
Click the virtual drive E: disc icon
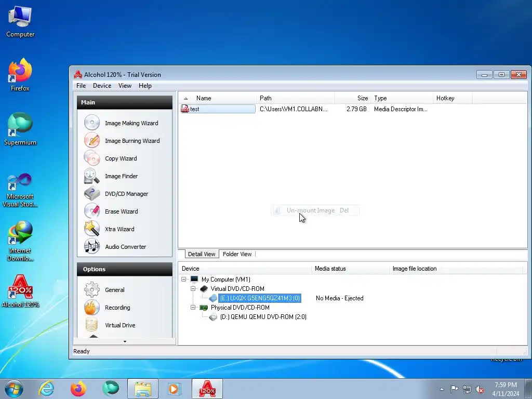pyautogui.click(x=213, y=298)
